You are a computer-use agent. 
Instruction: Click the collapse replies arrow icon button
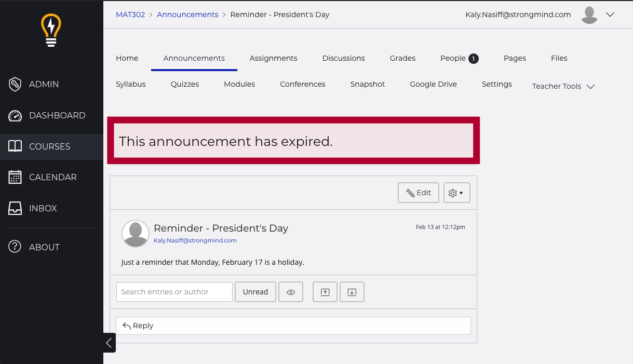click(x=325, y=292)
